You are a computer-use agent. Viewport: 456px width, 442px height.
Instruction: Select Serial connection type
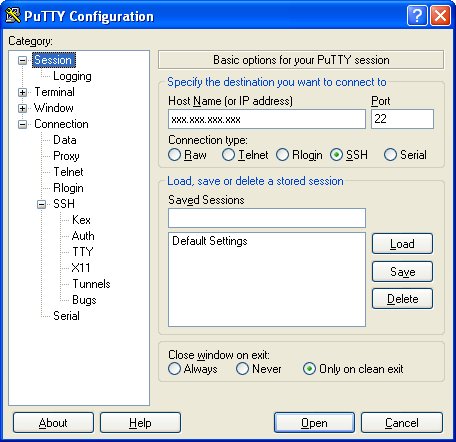[405, 155]
